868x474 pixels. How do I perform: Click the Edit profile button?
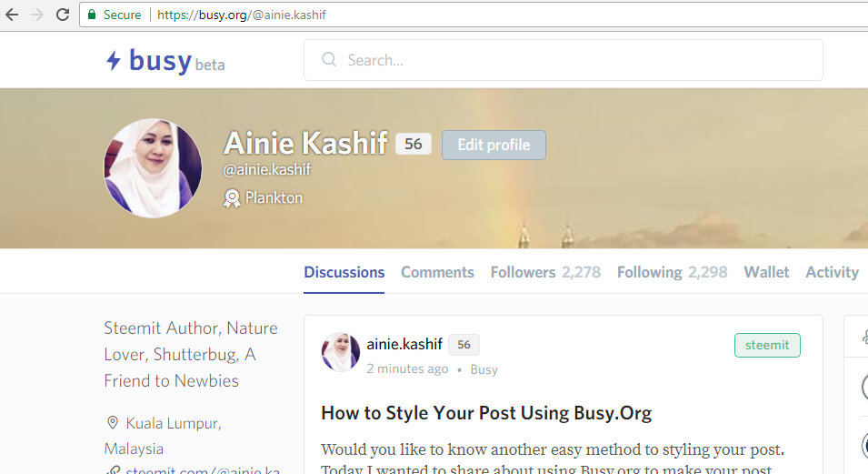point(494,146)
